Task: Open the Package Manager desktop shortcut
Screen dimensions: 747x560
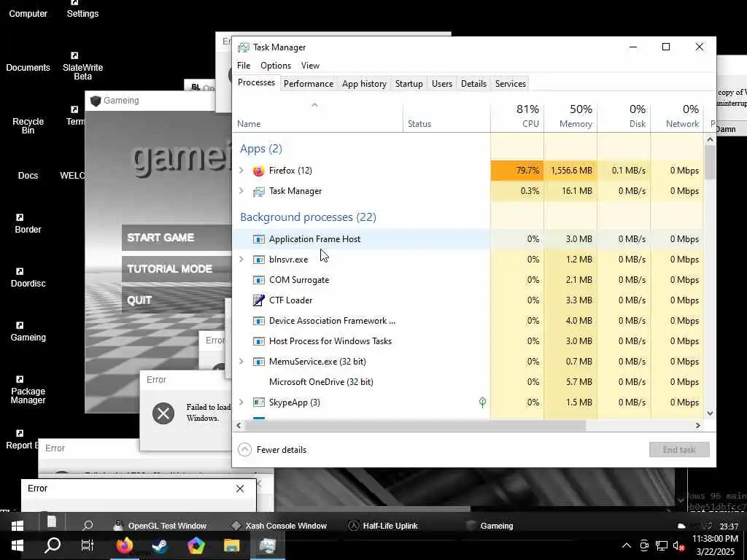Action: (28, 390)
